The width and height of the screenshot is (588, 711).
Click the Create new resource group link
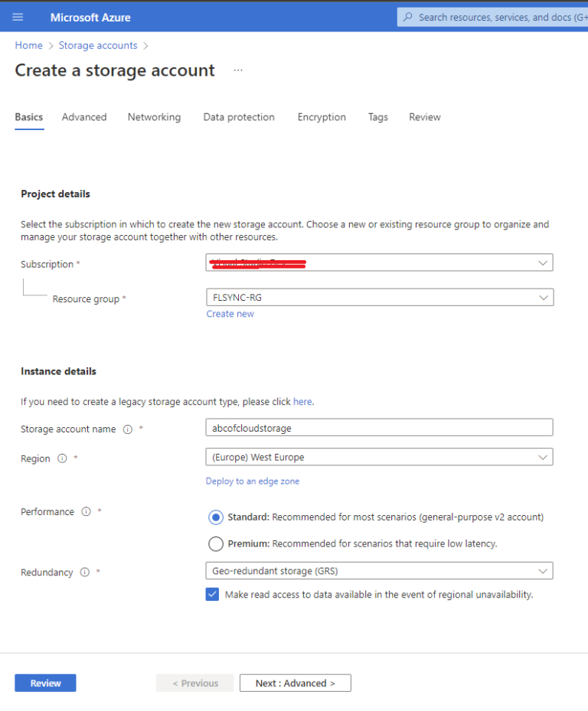click(x=230, y=313)
